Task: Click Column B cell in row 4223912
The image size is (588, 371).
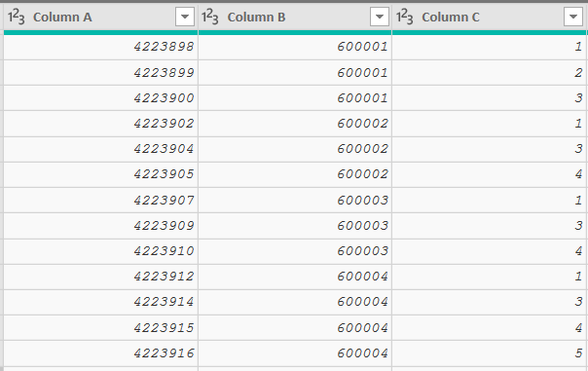Action: [x=295, y=277]
